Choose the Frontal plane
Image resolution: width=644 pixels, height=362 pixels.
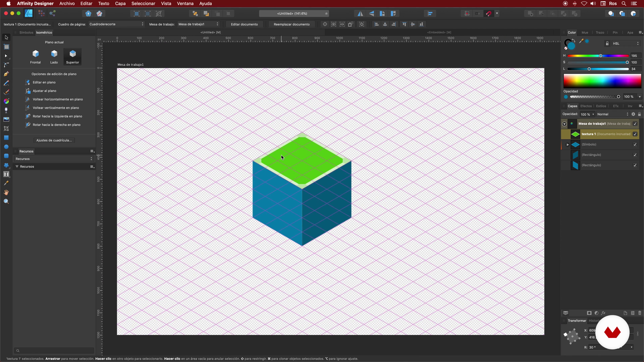point(36,57)
